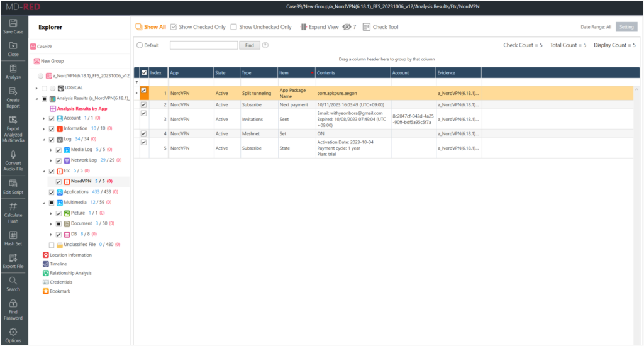Image resolution: width=644 pixels, height=346 pixels.
Task: Open the Edit Script tool
Action: coord(13,184)
